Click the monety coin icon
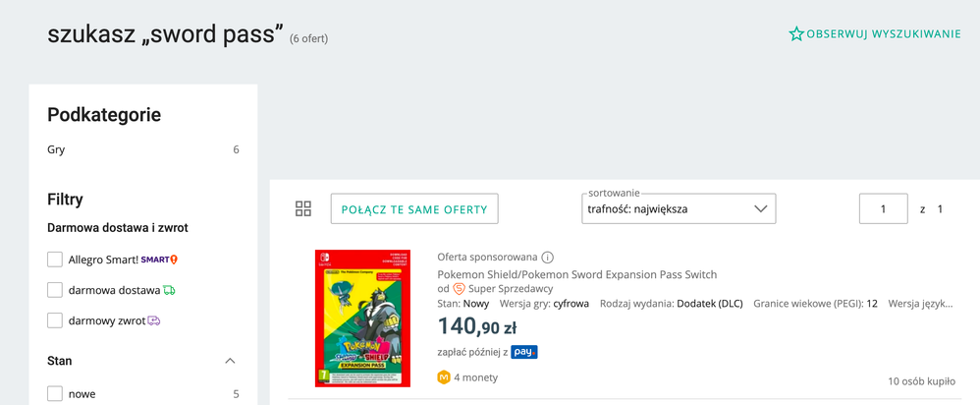The height and width of the screenshot is (405, 980). (x=444, y=377)
